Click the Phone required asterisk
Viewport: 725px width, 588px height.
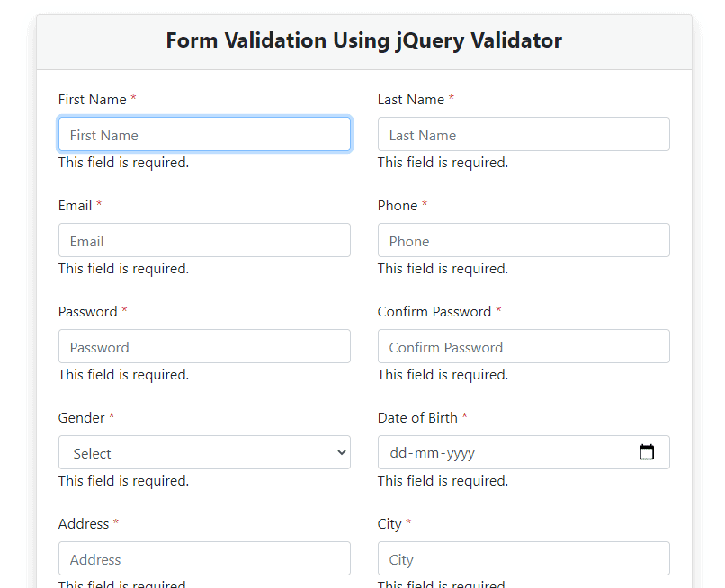coord(424,205)
